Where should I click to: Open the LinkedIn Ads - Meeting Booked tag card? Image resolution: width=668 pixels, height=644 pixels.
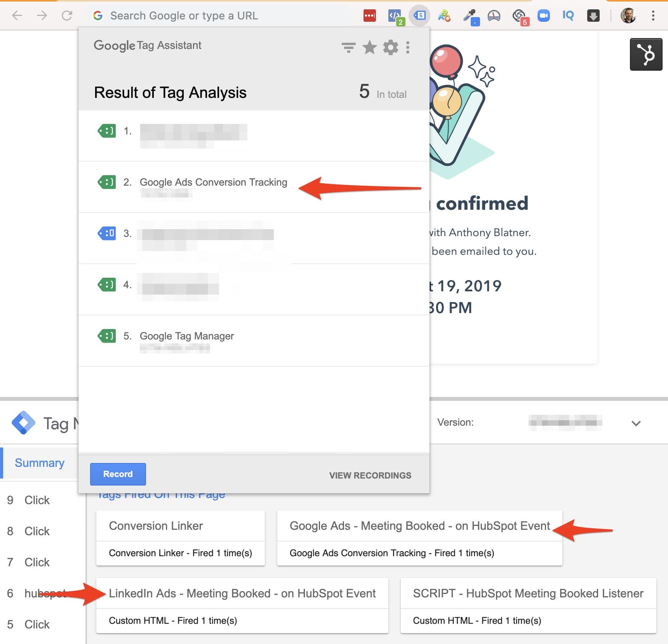point(242,606)
